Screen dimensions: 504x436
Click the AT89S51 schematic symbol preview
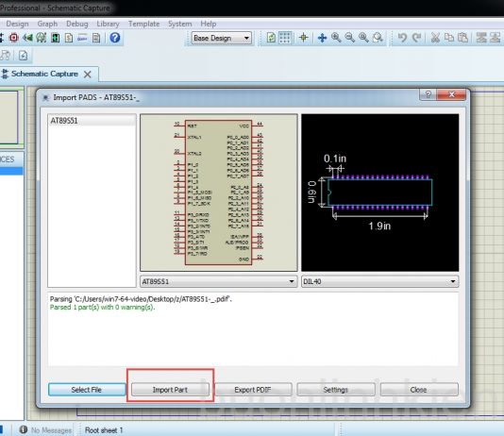pos(219,193)
